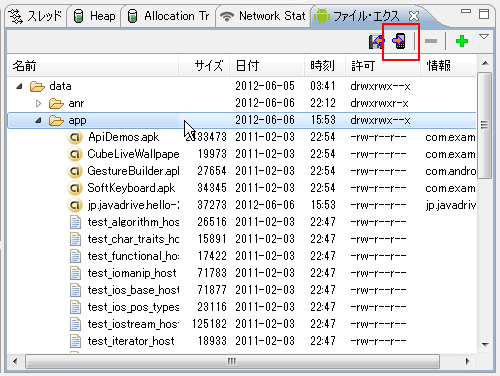Click the size value 19973

[x=212, y=154]
